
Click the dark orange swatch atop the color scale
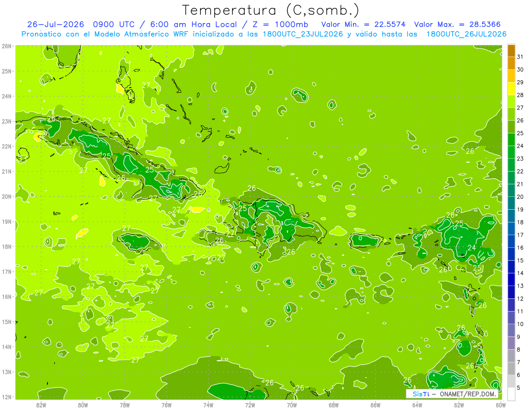tap(511, 51)
